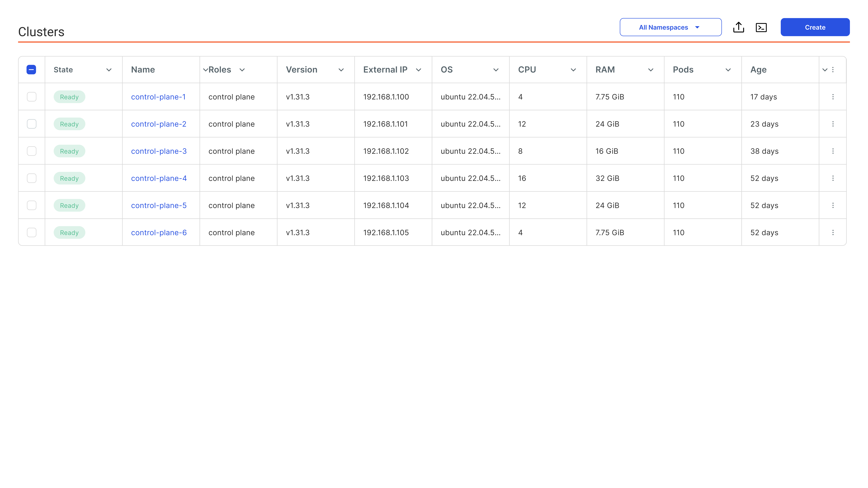
Task: Expand the State column chevron
Action: (x=109, y=70)
